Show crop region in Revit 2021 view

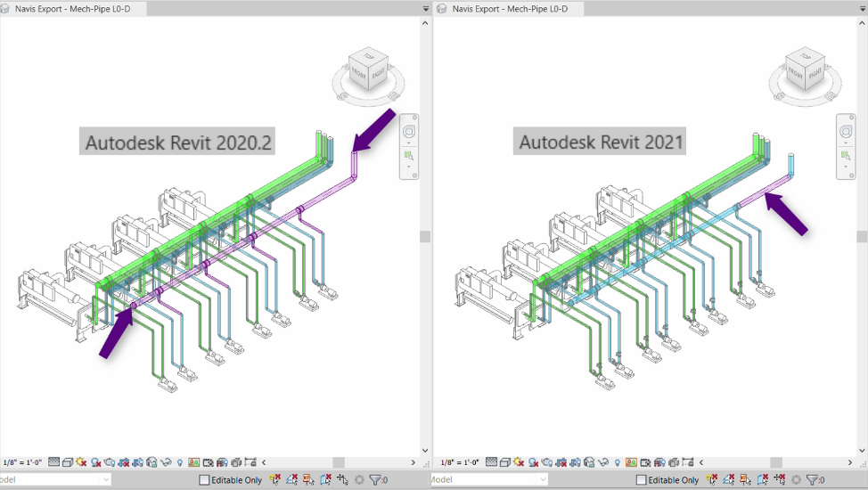pos(575,461)
